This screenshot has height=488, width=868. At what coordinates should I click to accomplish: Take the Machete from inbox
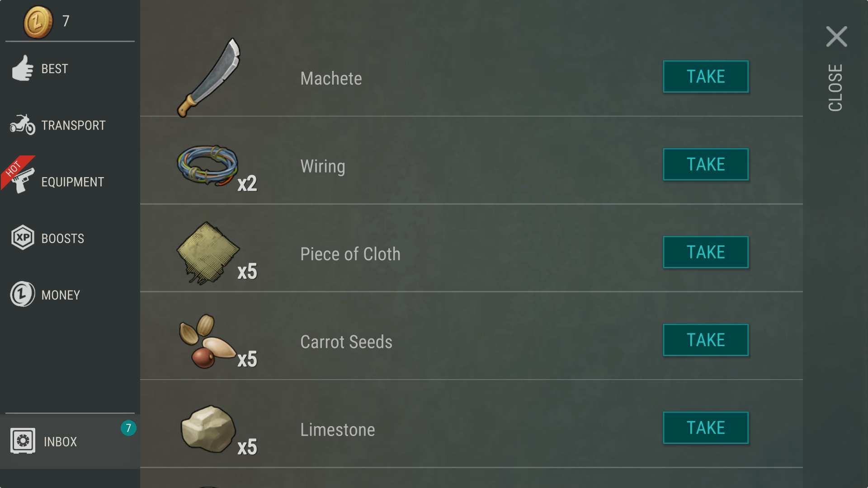705,77
